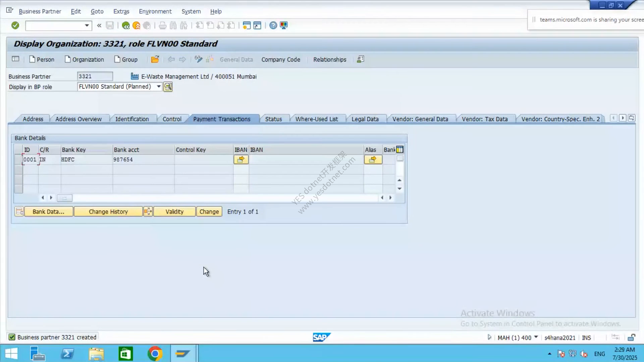Image resolution: width=644 pixels, height=362 pixels.
Task: Click the Bank Details horizontal scrollbar thumb
Action: pyautogui.click(x=64, y=198)
